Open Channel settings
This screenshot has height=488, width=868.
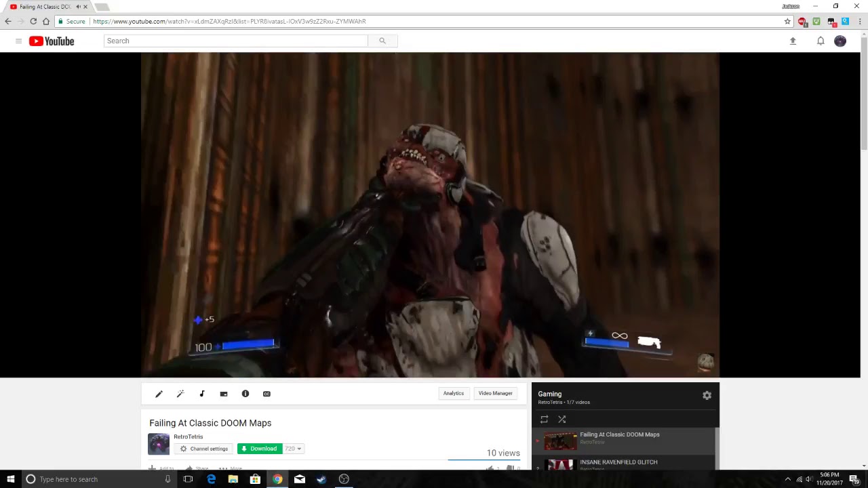point(204,449)
